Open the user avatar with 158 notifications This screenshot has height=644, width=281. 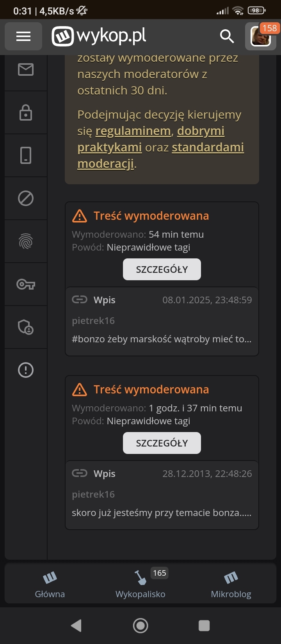pos(261,36)
